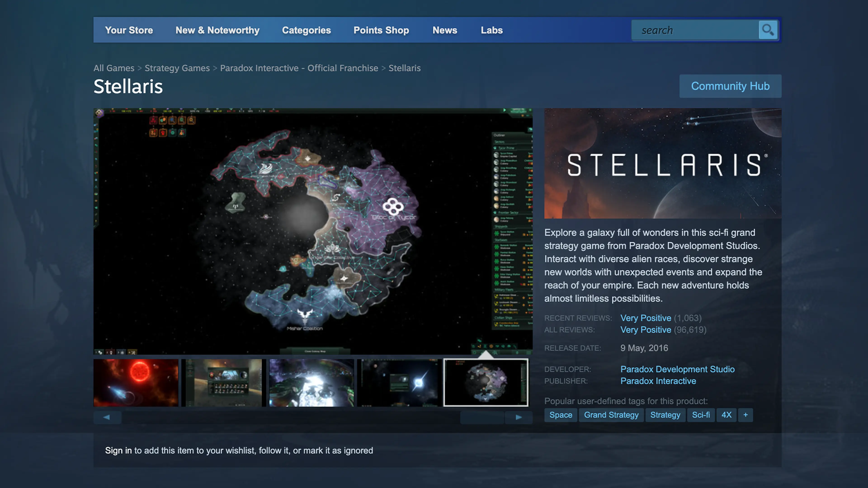Select the 4X tag
This screenshot has width=868, height=488.
coord(726,415)
